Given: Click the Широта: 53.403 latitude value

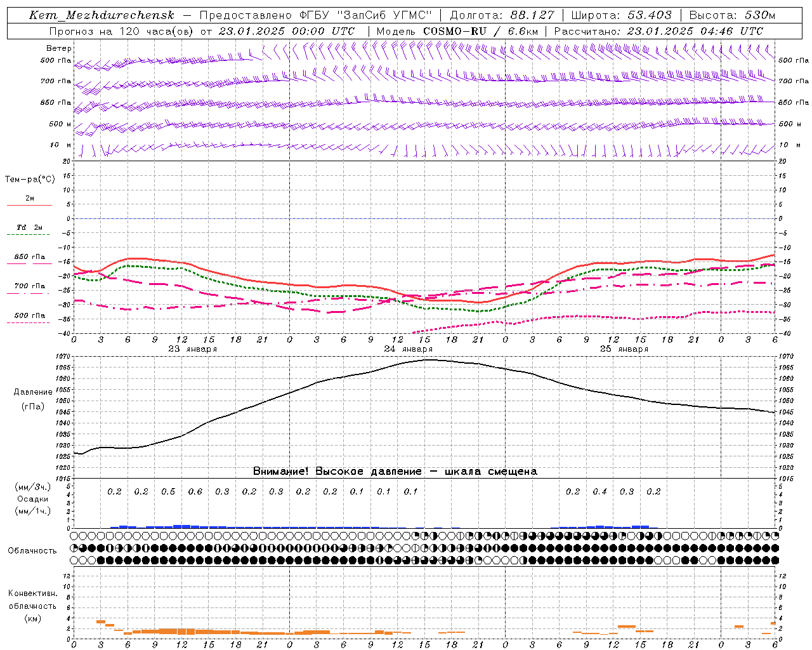Looking at the screenshot, I should [x=622, y=15].
